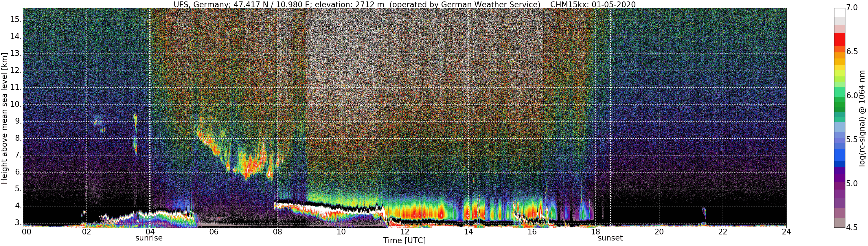This screenshot has width=868, height=246.
Task: Click the x-axis tick label '16'
Action: [x=532, y=232]
